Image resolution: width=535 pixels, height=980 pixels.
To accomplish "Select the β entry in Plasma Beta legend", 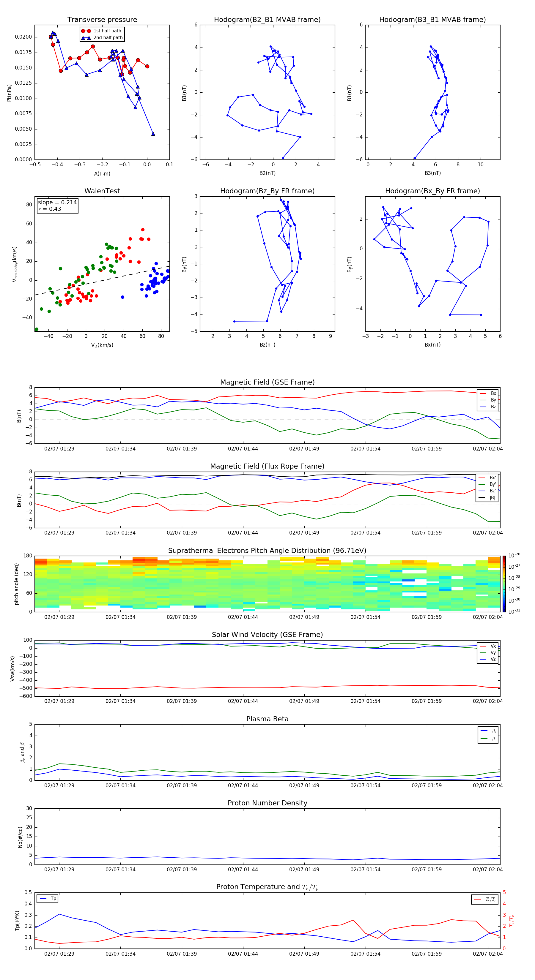I will 488,739.
